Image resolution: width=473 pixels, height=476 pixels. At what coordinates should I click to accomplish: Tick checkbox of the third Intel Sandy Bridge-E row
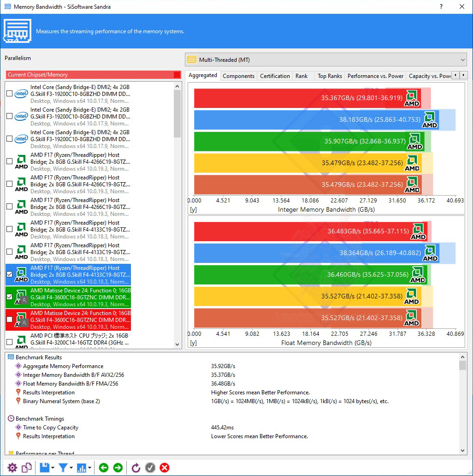tap(9, 139)
